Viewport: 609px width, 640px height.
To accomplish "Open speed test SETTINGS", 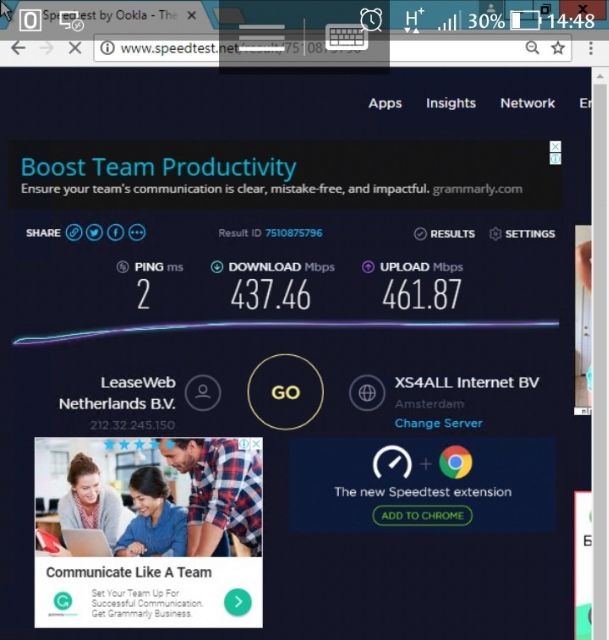I will click(522, 234).
